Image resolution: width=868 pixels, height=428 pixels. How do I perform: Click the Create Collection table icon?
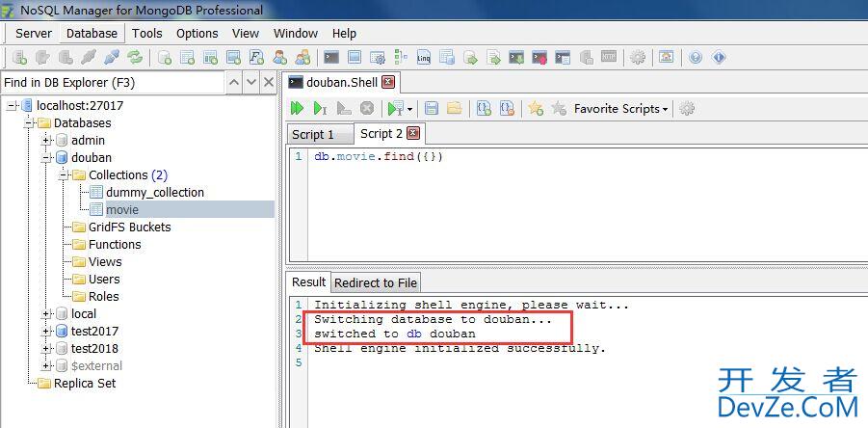pos(188,57)
